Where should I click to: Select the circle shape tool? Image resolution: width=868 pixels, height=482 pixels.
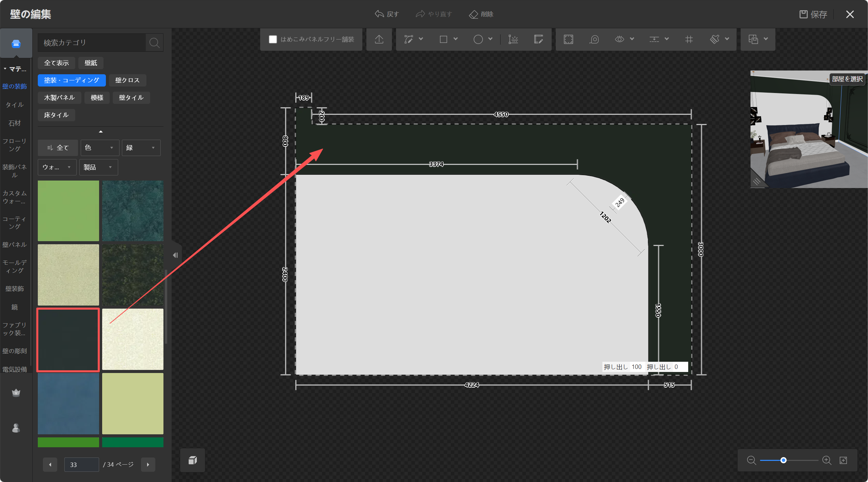pos(478,40)
